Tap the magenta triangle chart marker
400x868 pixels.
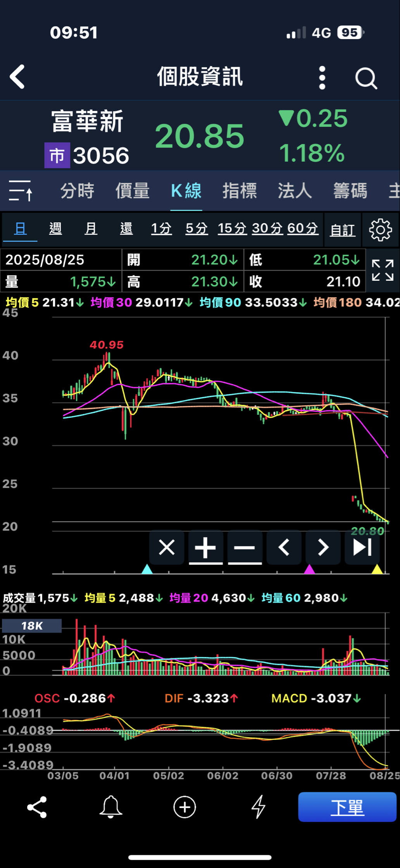[x=309, y=569]
